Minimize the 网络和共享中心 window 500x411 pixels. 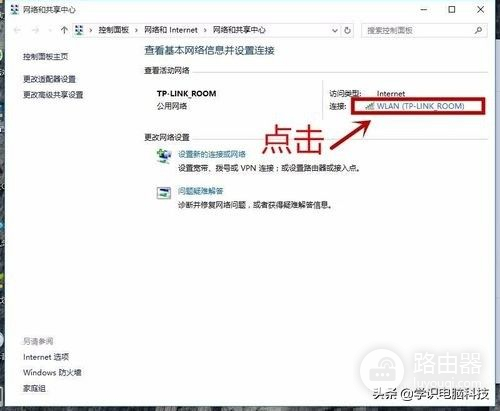[x=424, y=10]
